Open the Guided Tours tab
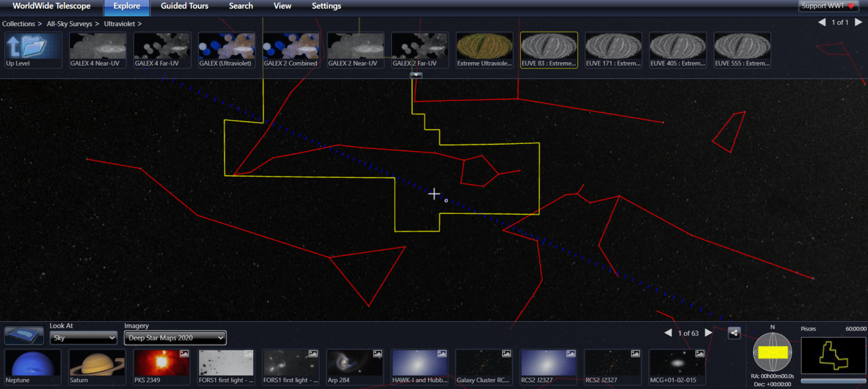Viewport: 868px width, 389px height. (185, 7)
